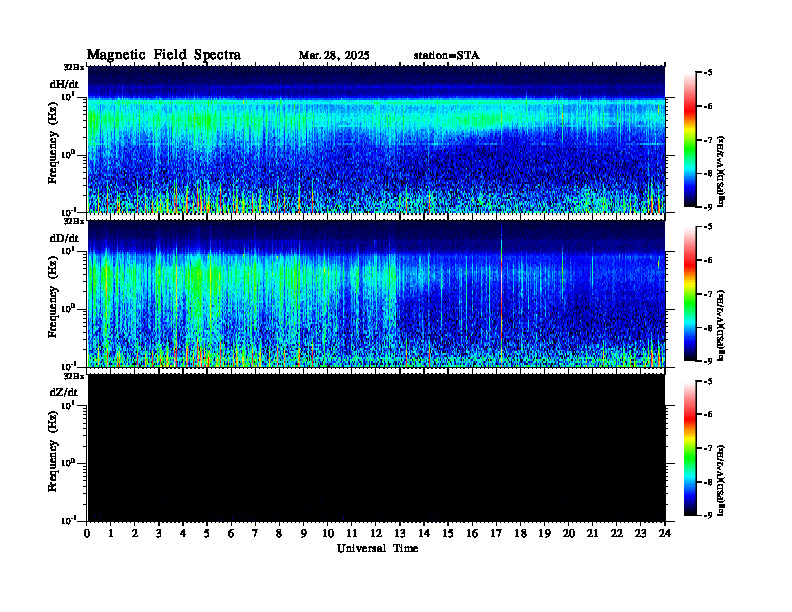Click the -7 value on dZ/dt color bar
The height and width of the screenshot is (612, 792).
point(708,448)
